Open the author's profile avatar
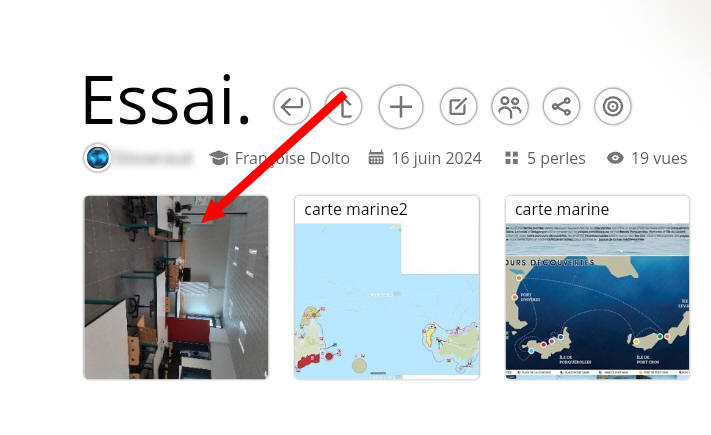 97,158
